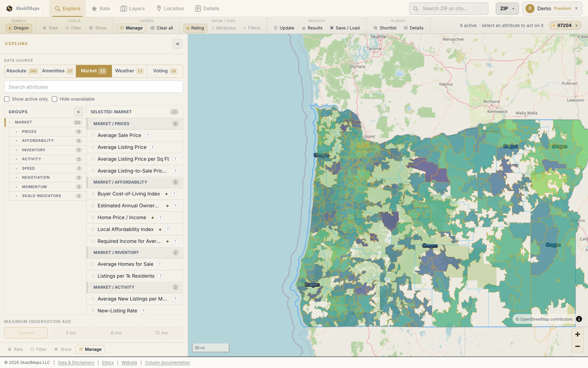Select Average Homes for Sale radio
Viewport: 588px width, 368px height.
93,264
